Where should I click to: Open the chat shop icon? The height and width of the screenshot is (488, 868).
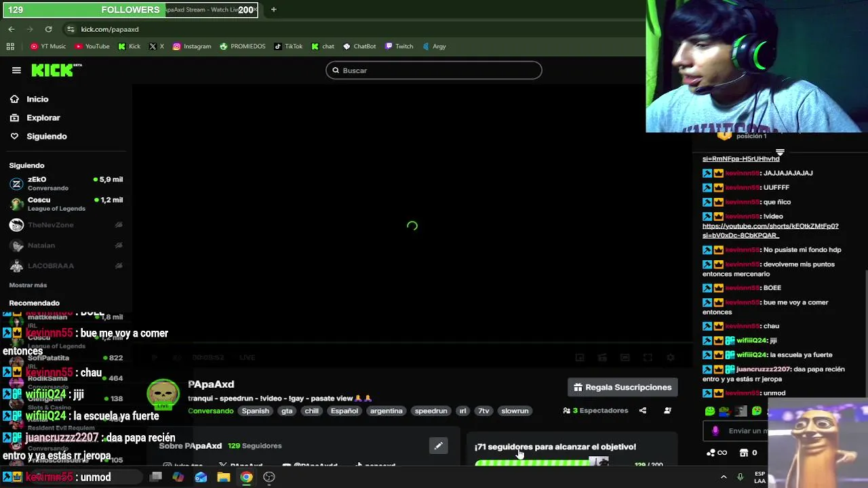[744, 453]
